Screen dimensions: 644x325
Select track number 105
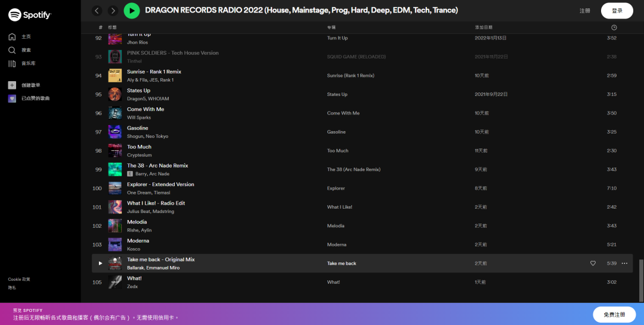click(x=97, y=282)
